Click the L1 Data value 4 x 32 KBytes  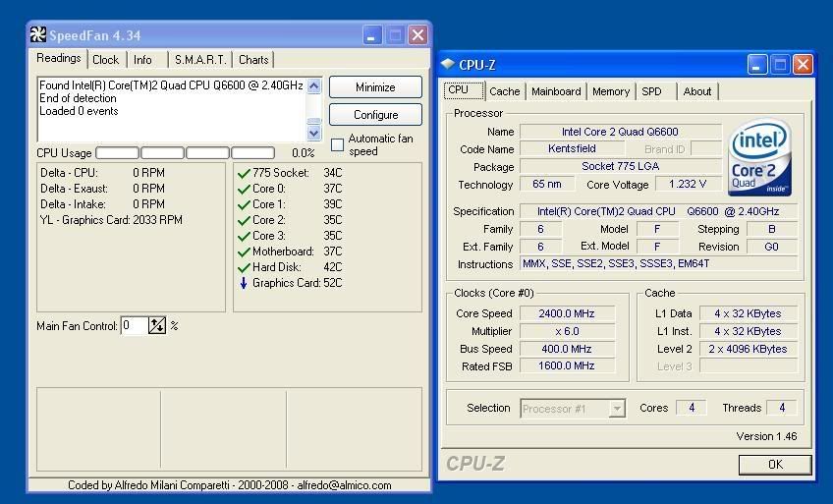coord(748,313)
